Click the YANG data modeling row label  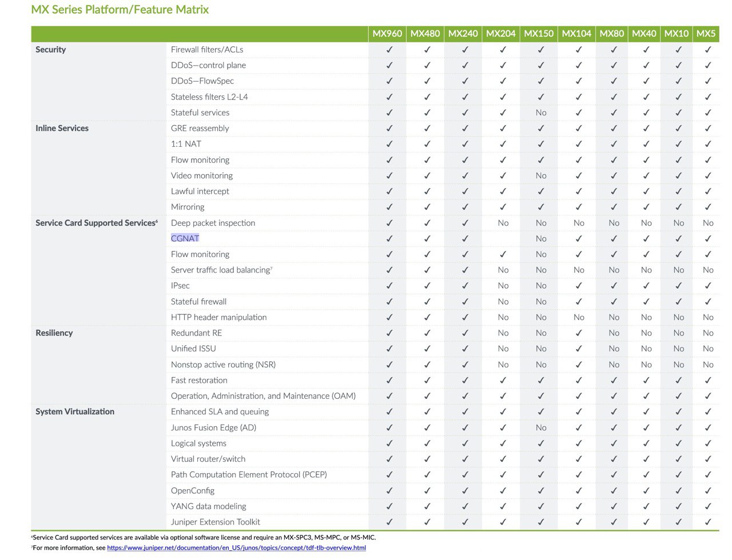[x=208, y=506]
